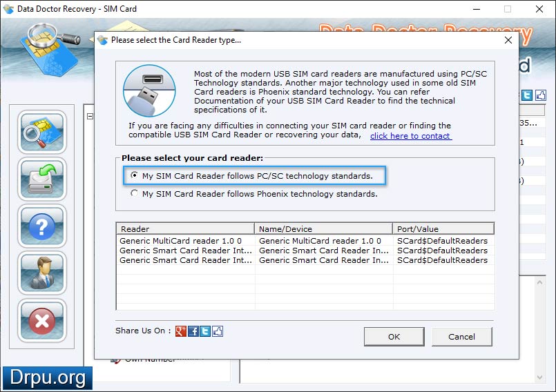Image resolution: width=556 pixels, height=392 pixels.
Task: Select Generic MultiCard reader 1.0 0 row
Action: 305,241
